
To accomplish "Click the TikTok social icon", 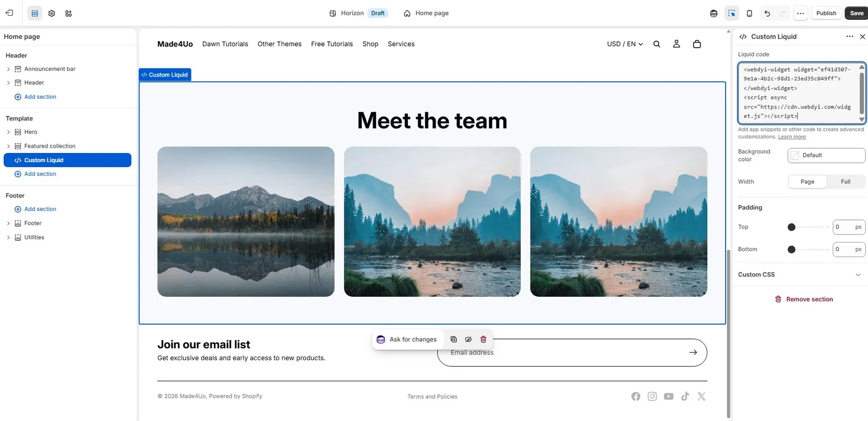I will click(685, 397).
